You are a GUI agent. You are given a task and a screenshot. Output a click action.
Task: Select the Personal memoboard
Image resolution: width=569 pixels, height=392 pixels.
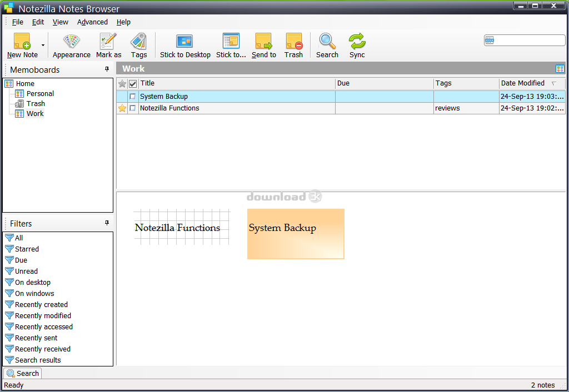tap(40, 93)
